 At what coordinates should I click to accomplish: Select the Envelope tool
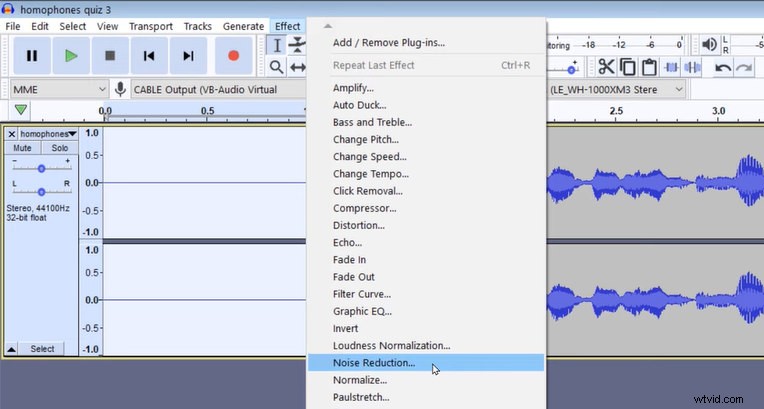click(297, 45)
